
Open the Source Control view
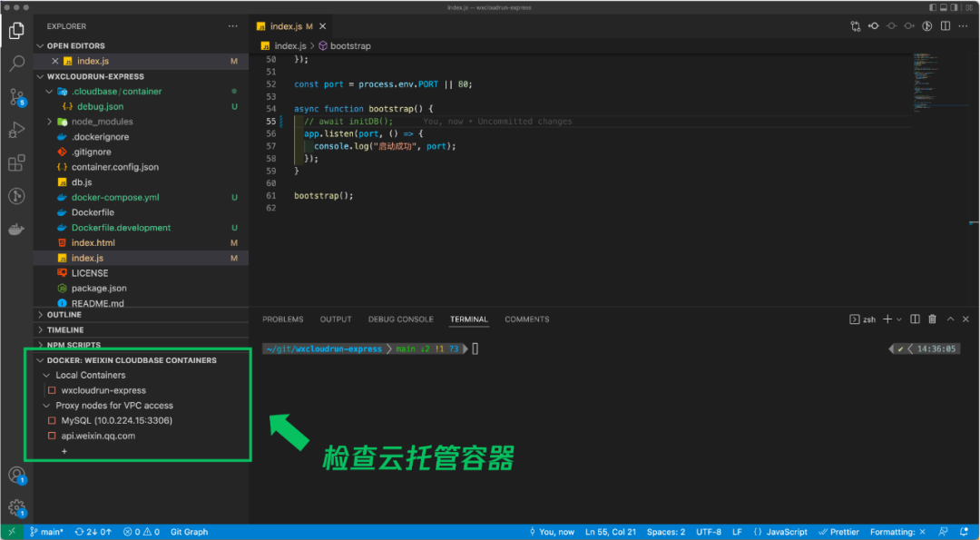(16, 96)
